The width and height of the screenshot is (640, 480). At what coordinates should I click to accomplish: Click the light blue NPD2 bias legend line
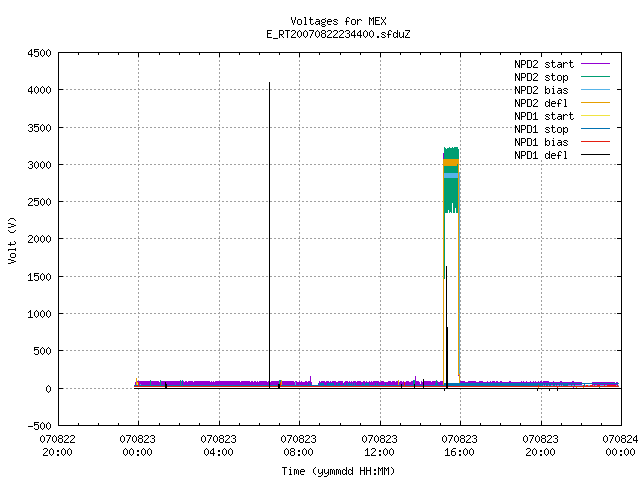coord(595,90)
